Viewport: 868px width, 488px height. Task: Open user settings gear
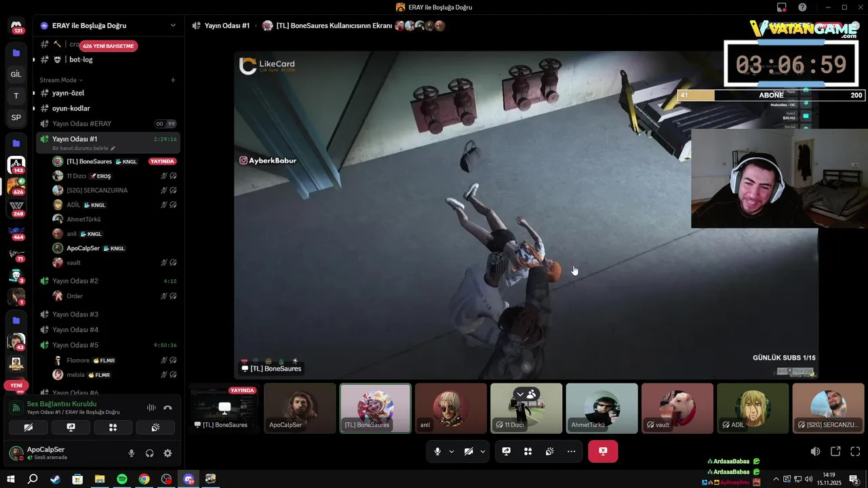point(167,453)
